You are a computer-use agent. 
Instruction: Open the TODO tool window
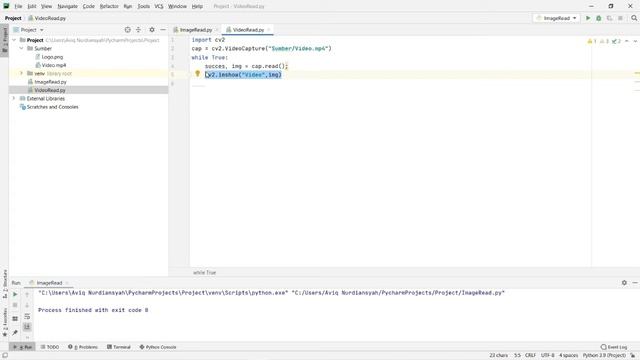pyautogui.click(x=50, y=347)
